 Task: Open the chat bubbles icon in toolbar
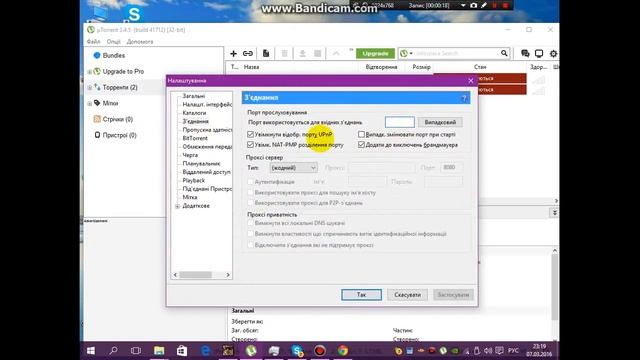click(525, 53)
